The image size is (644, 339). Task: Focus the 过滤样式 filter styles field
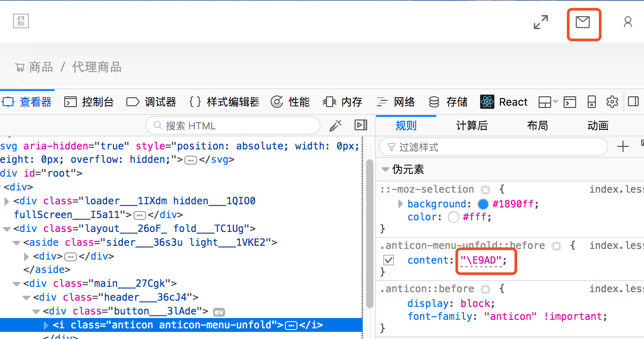493,147
